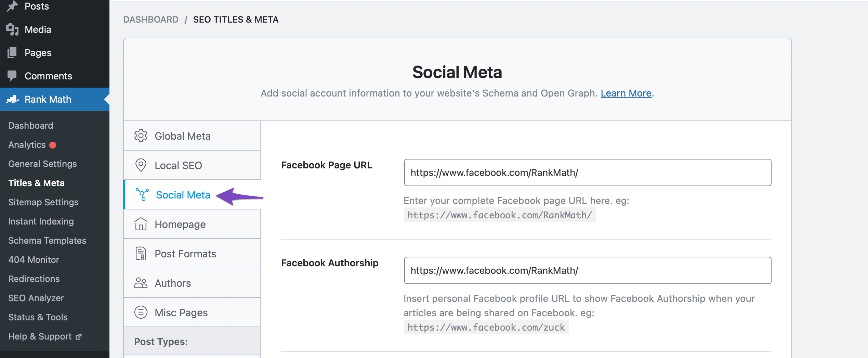Click the DASHBOARD breadcrumb link

pos(151,20)
